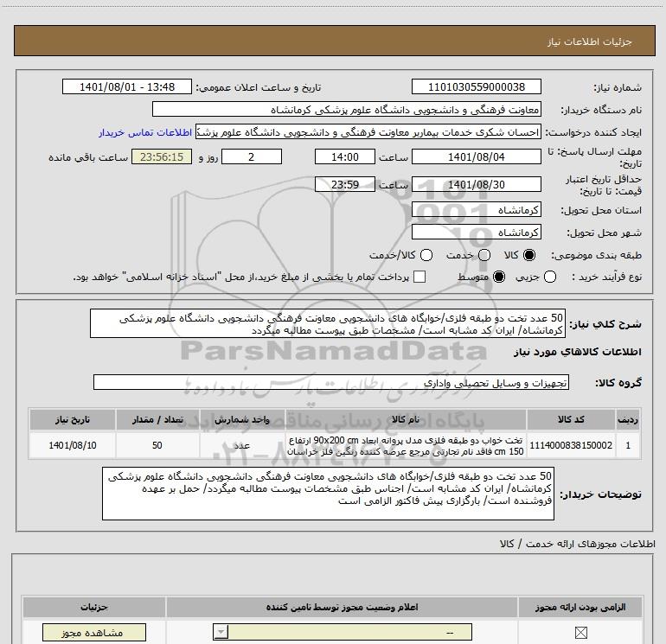Click the request creator field احسان شکری
666x644 pixels.
click(368, 132)
